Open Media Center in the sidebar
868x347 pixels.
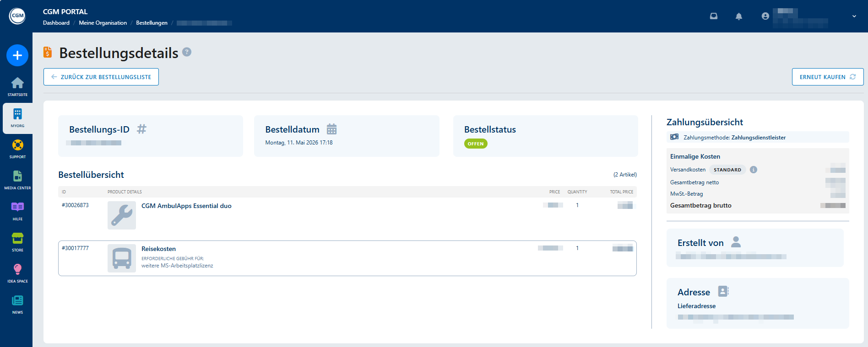pyautogui.click(x=17, y=180)
